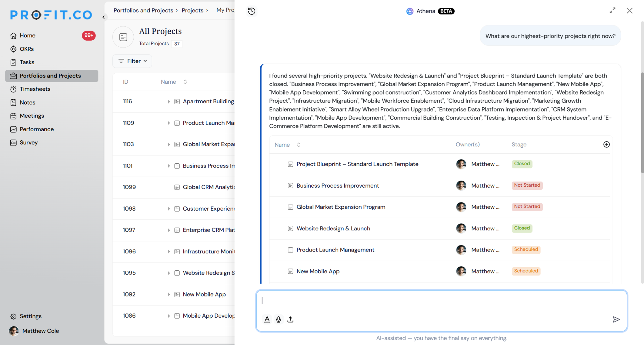Image resolution: width=644 pixels, height=345 pixels.
Task: Collapse the left sidebar arrow
Action: click(103, 17)
